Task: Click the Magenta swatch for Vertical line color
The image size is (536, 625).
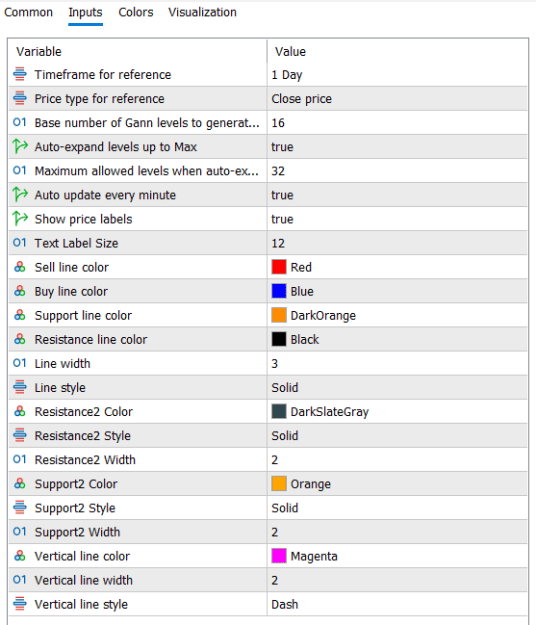Action: pyautogui.click(x=279, y=556)
